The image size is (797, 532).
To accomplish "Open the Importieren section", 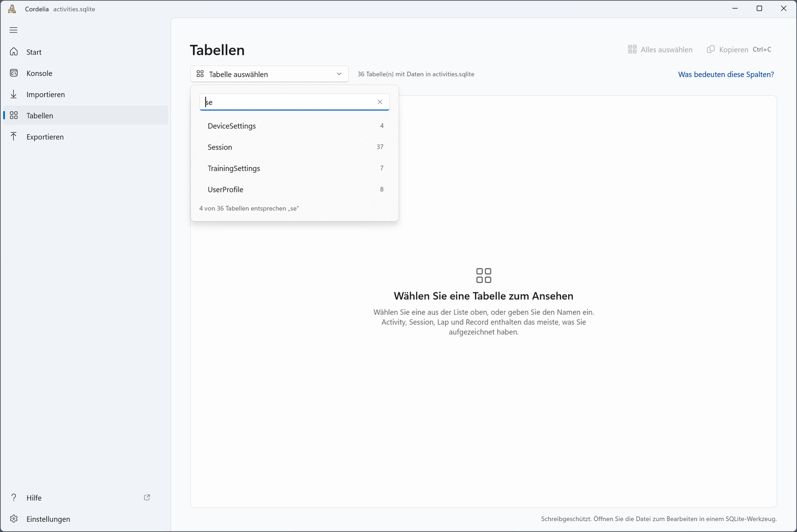I will pos(85,94).
